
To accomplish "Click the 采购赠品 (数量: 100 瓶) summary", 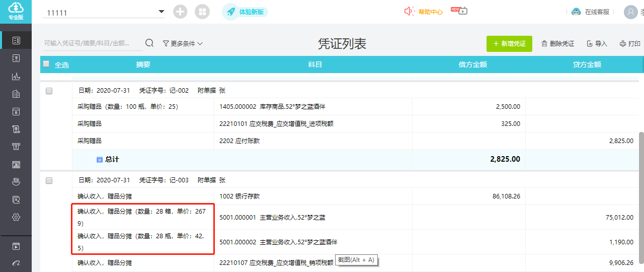I will (x=128, y=107).
